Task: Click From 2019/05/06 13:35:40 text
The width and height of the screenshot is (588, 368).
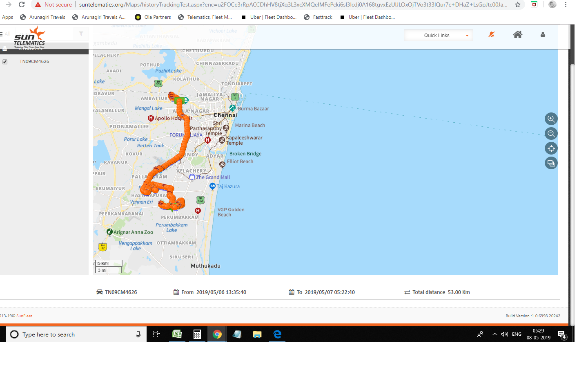Action: [214, 292]
